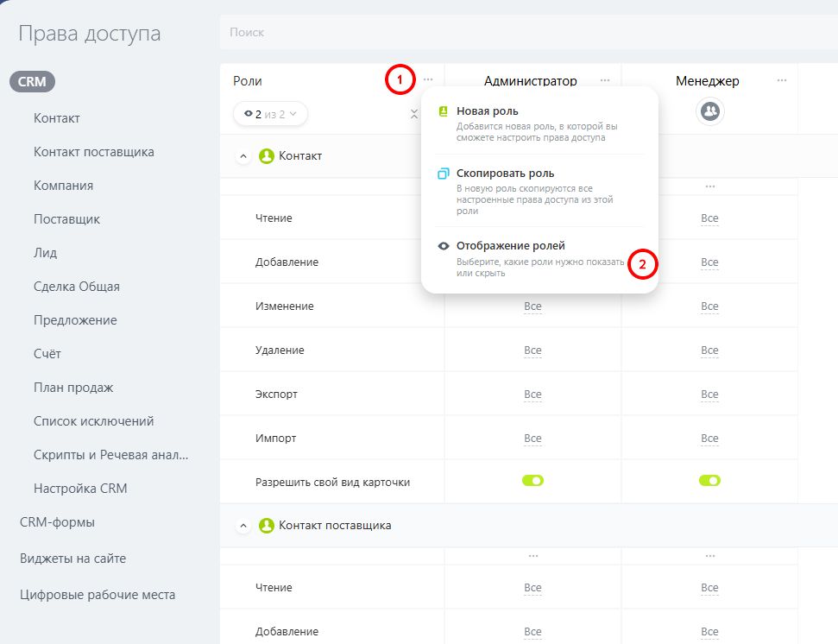Open Сделка Общая in the left sidebar
838x644 pixels.
pos(77,287)
